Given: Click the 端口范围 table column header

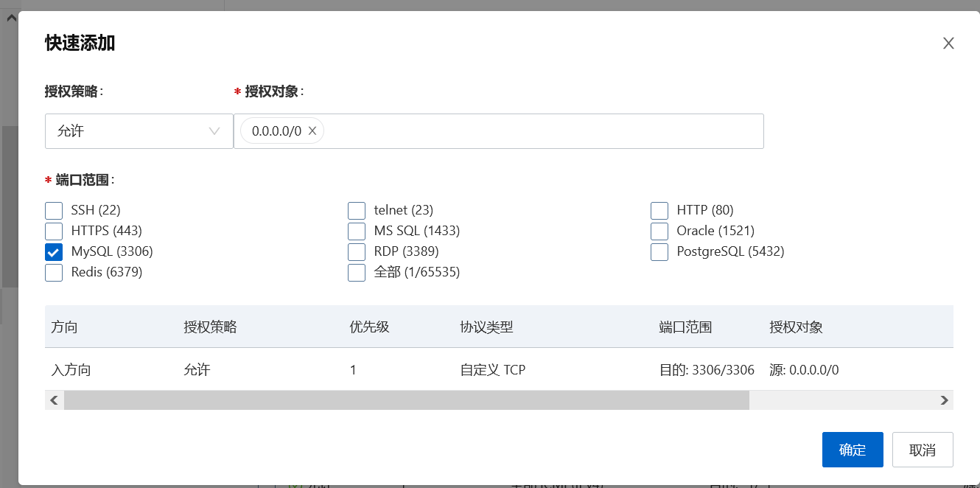Looking at the screenshot, I should point(685,327).
